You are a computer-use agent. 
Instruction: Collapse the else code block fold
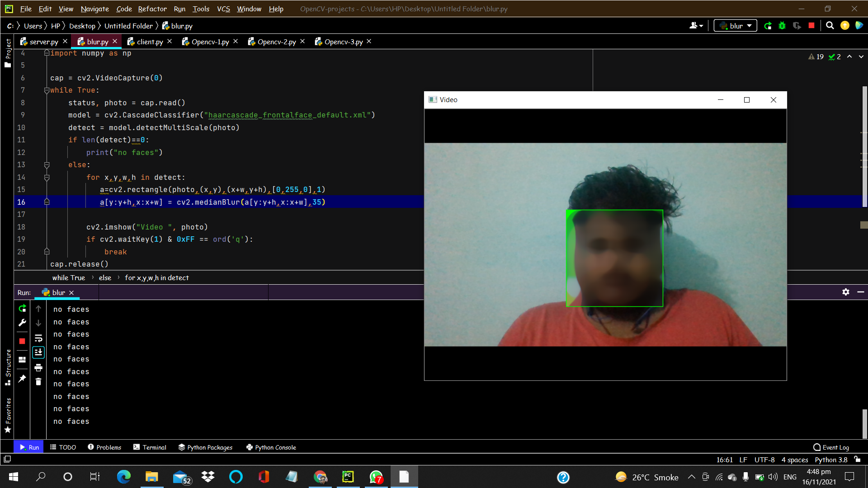47,165
